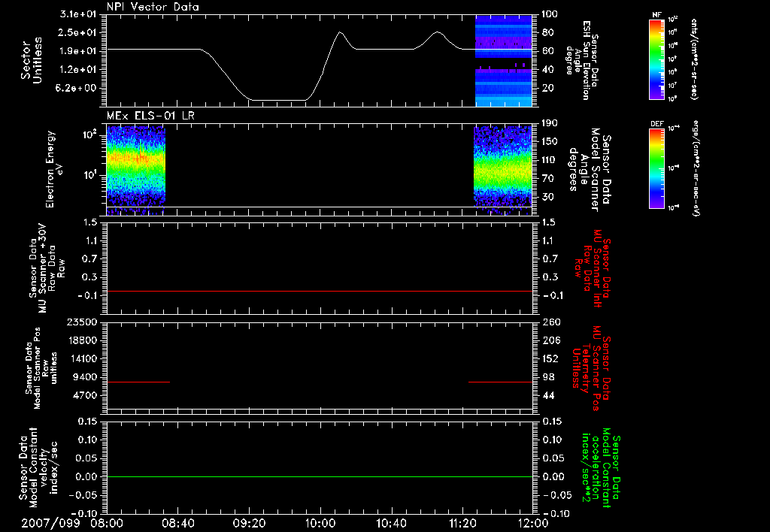Click the Sector Unitless axis label
Screen dimensions: 770x532
[x=32, y=60]
